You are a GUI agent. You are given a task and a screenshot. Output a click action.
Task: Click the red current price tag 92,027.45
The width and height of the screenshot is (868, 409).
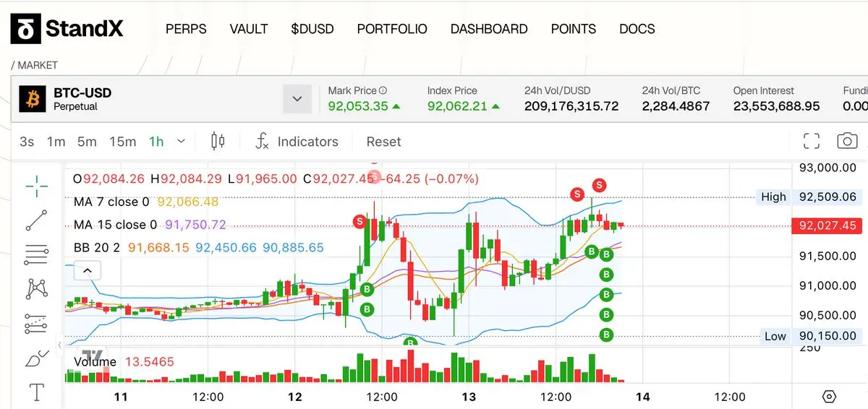click(825, 225)
